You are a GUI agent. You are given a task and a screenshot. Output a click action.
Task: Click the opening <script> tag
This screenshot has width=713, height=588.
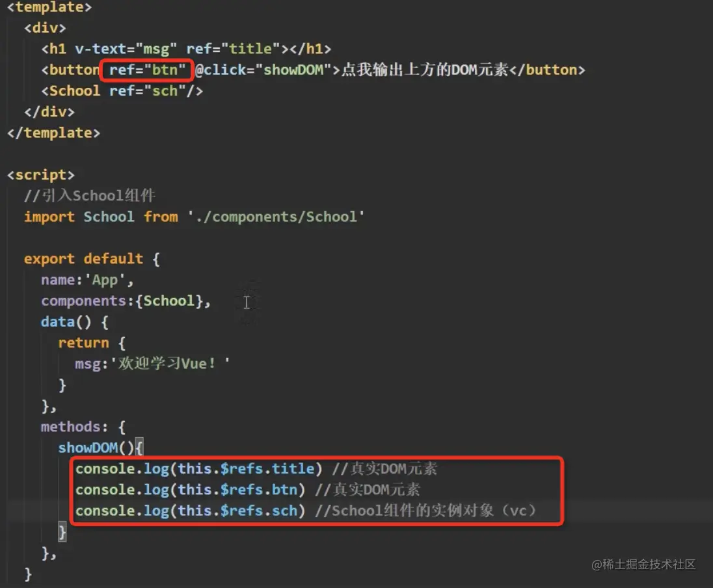tap(40, 174)
